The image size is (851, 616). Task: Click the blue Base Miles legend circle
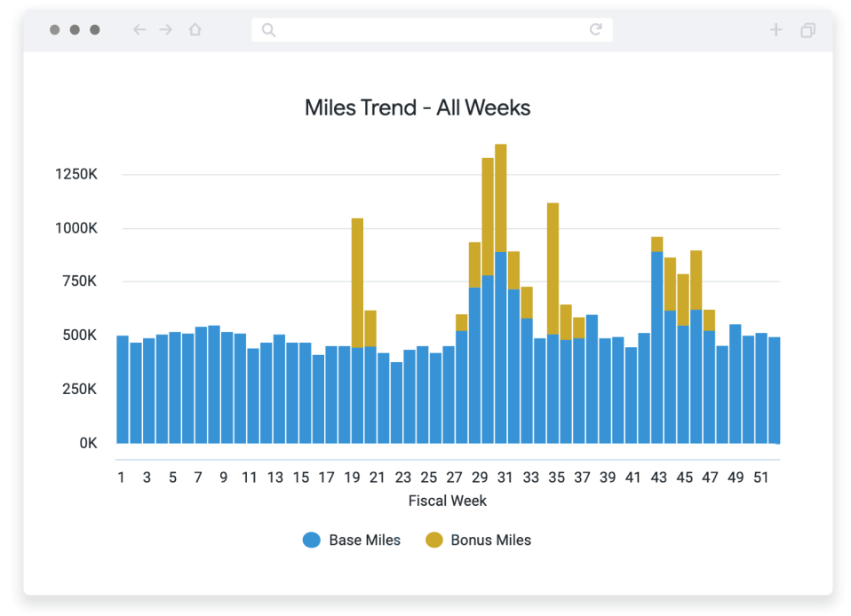pyautogui.click(x=312, y=540)
